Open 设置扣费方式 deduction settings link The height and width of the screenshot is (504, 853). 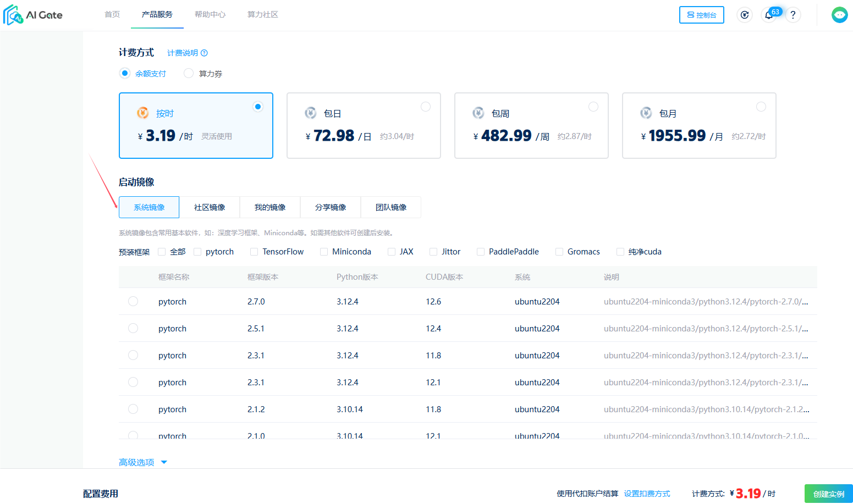pos(647,494)
